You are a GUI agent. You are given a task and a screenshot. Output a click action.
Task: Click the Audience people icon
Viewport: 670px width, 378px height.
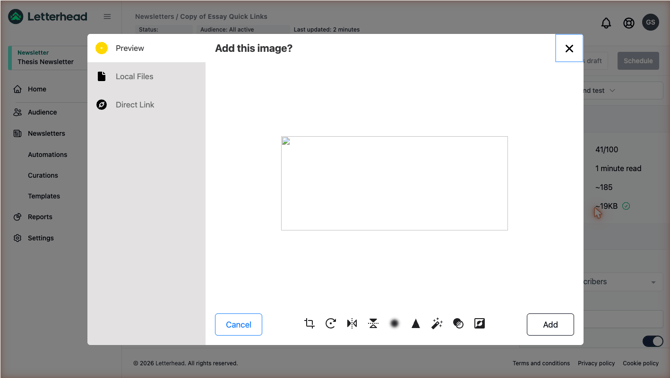point(18,112)
